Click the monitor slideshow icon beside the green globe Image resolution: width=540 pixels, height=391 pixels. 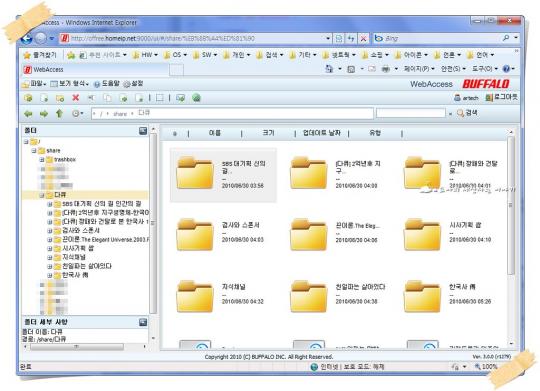[180, 98]
